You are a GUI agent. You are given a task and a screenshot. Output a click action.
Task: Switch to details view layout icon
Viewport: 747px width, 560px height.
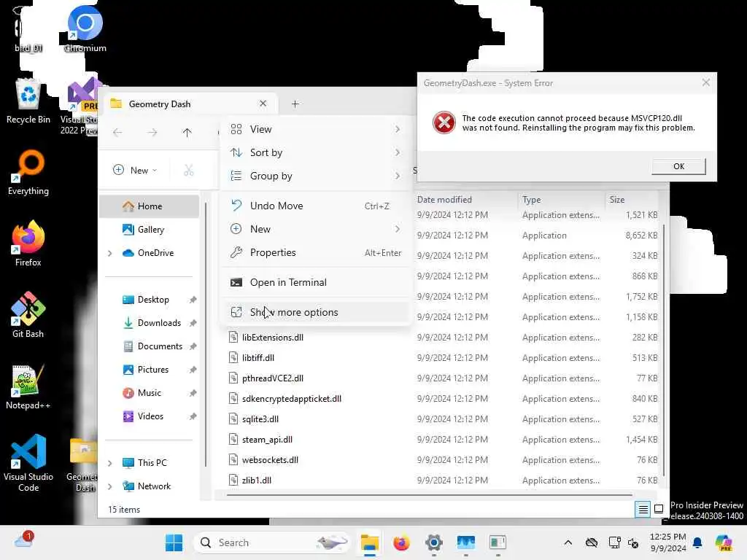tap(643, 510)
